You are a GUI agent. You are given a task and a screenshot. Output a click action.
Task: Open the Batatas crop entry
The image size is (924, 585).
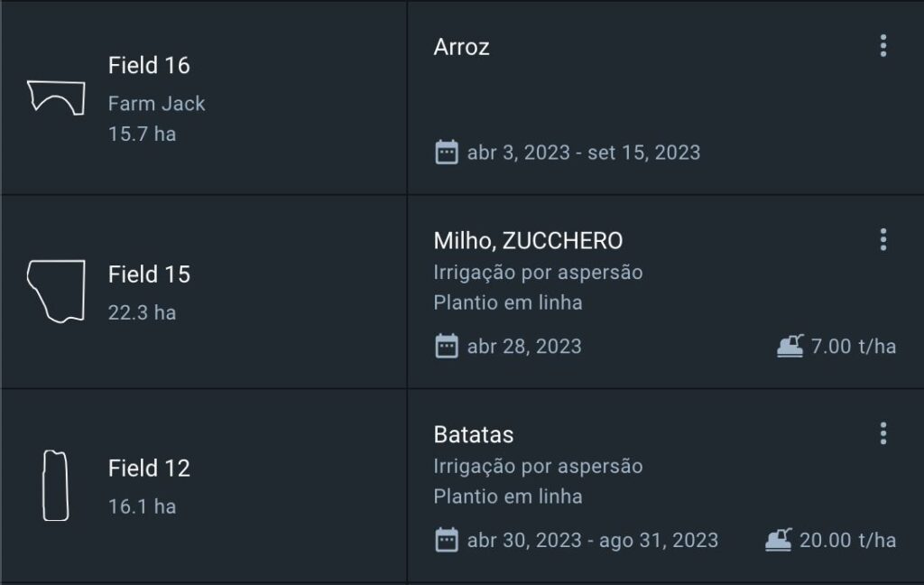[x=474, y=434]
